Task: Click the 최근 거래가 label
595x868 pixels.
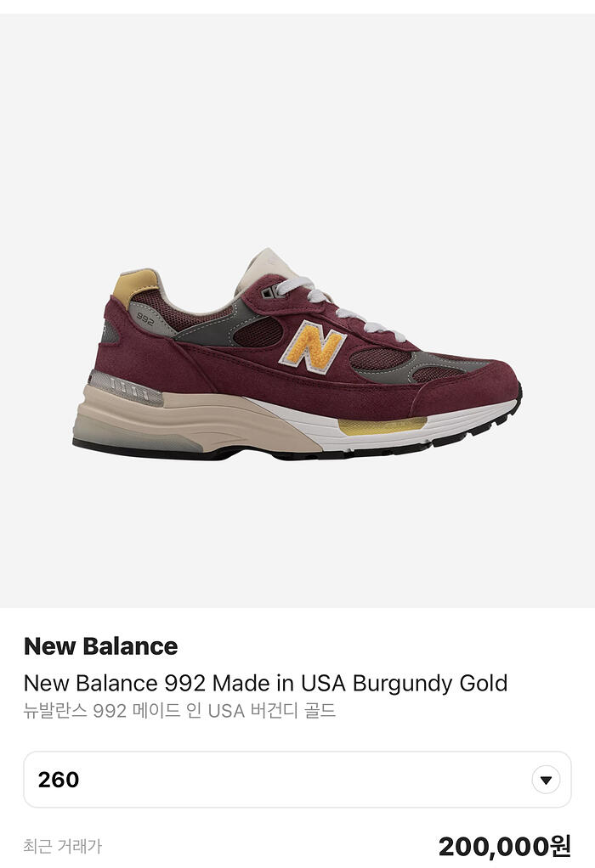Action: [x=63, y=845]
